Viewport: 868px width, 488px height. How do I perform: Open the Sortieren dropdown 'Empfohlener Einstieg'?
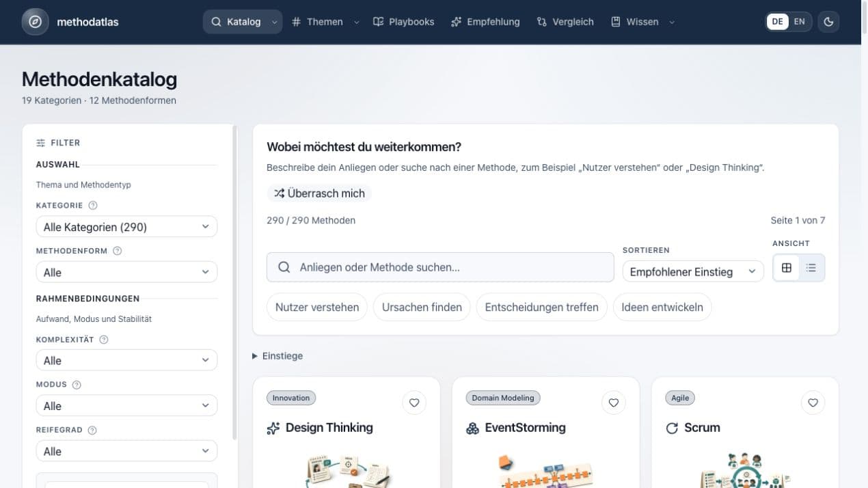click(x=693, y=271)
